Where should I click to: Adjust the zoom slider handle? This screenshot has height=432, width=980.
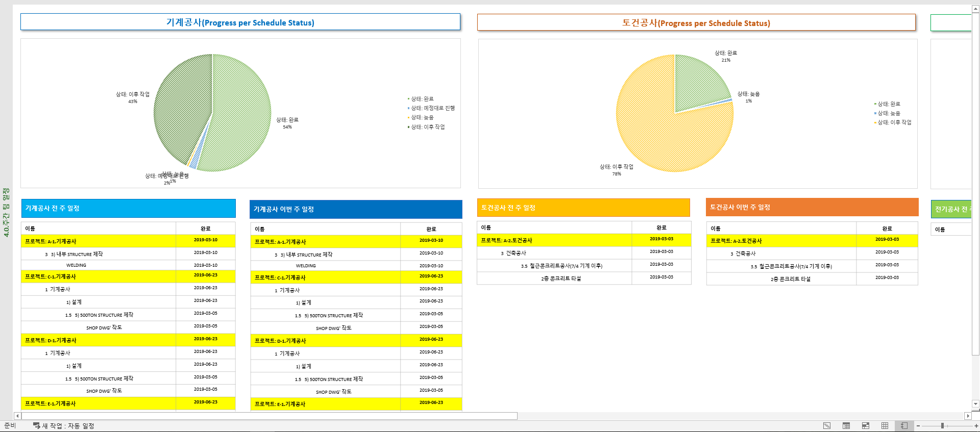pyautogui.click(x=942, y=425)
